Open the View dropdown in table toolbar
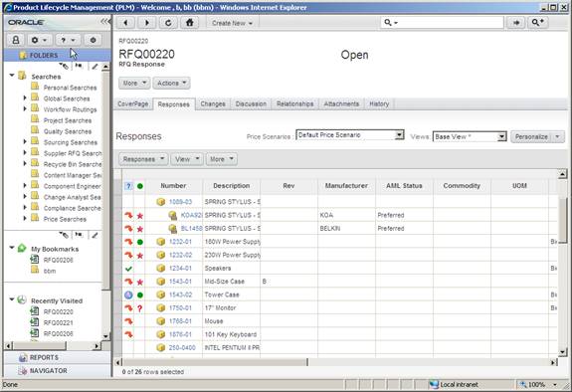The image size is (572, 392). point(187,159)
